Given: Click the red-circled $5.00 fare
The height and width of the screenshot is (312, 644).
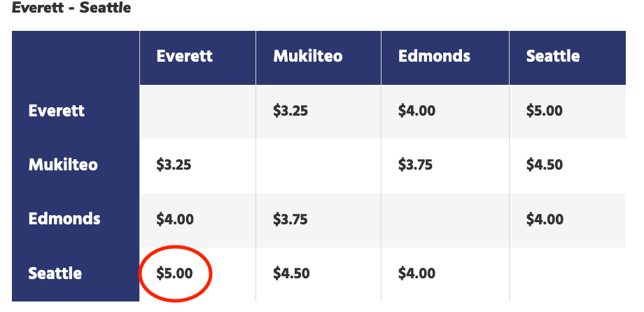Looking at the screenshot, I should pyautogui.click(x=174, y=273).
